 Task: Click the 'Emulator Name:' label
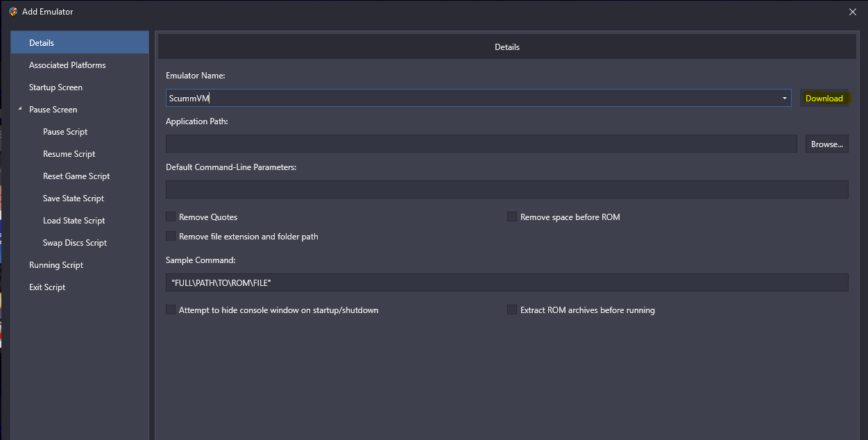tap(196, 76)
